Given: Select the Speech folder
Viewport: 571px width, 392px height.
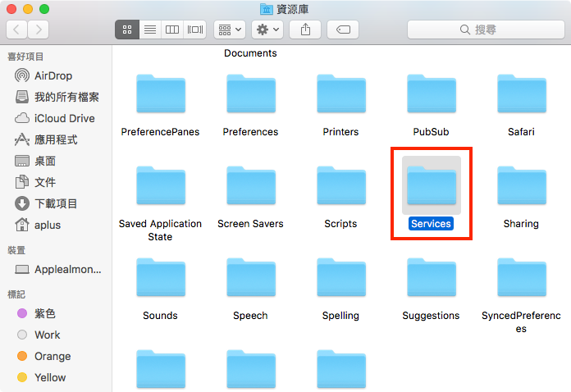Looking at the screenshot, I should click(251, 277).
